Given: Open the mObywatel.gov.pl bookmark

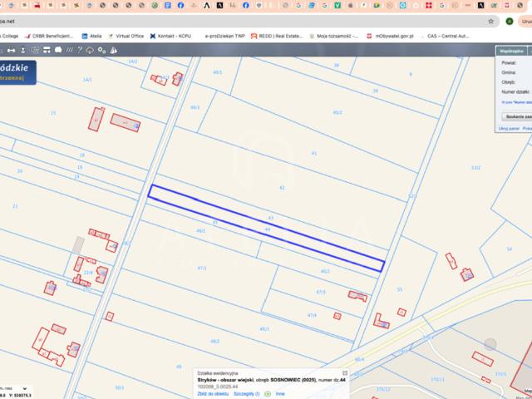Looking at the screenshot, I should [x=394, y=37].
